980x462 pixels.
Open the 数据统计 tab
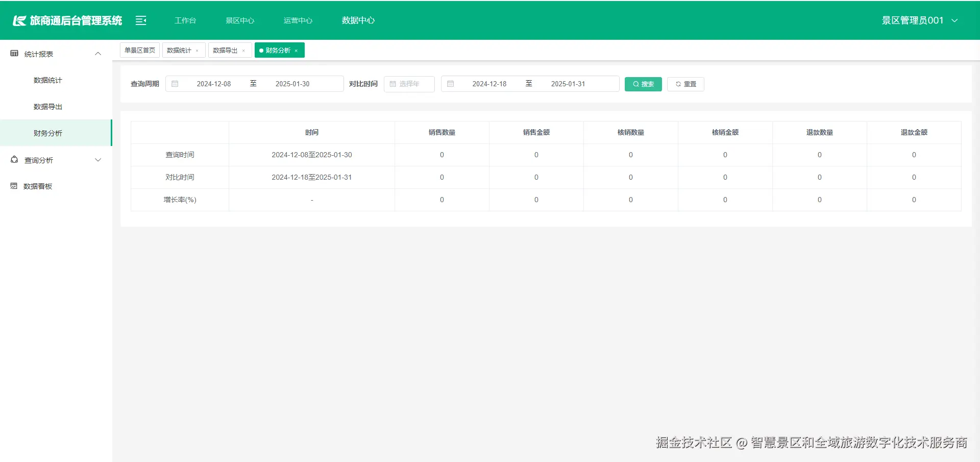179,50
